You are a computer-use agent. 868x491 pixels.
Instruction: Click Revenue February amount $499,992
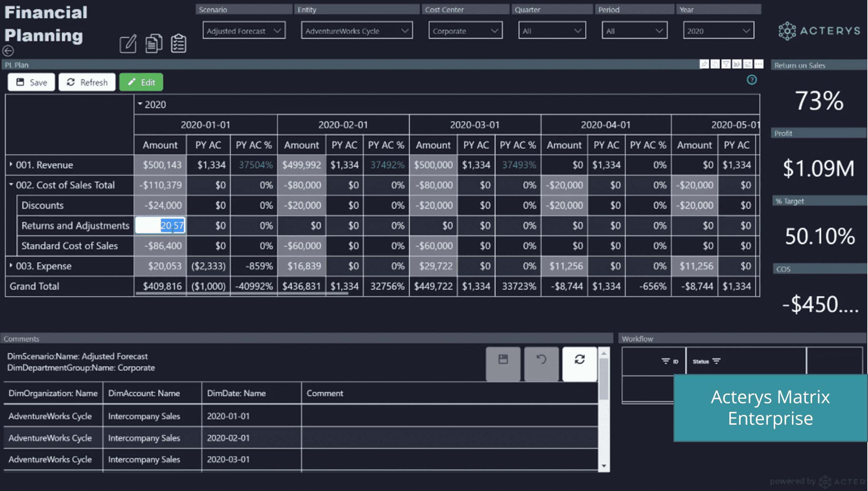301,165
